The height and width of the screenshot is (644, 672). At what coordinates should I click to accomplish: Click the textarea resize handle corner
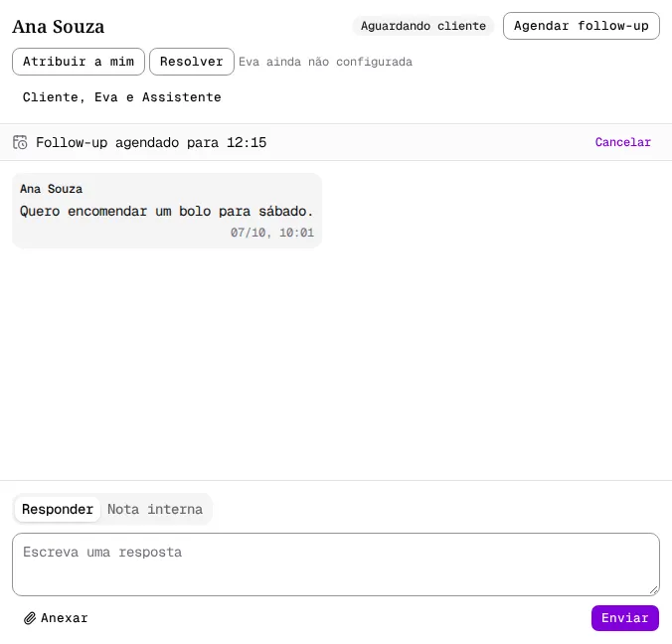click(653, 590)
